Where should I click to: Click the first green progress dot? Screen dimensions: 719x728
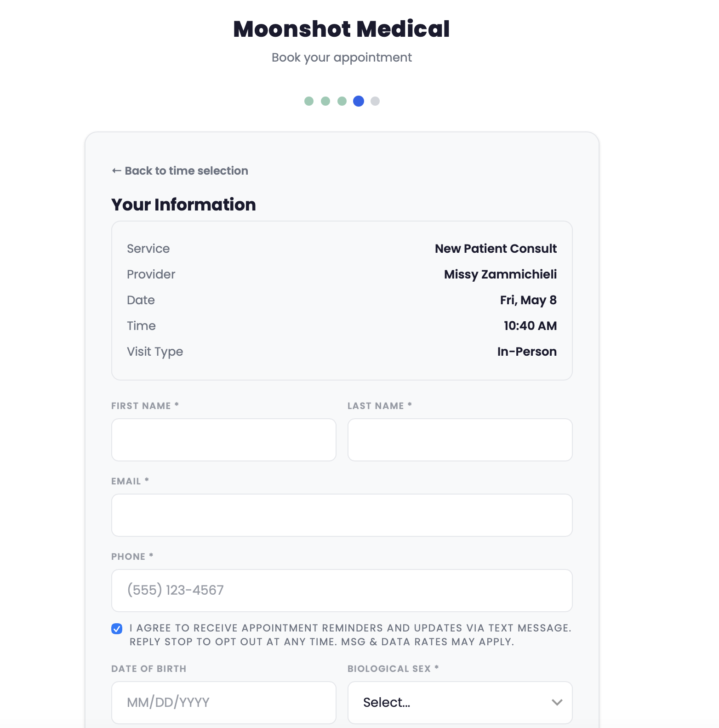point(309,100)
